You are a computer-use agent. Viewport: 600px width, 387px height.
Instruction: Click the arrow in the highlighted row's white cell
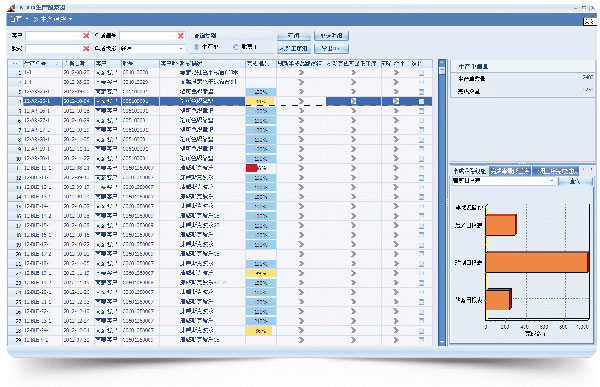coord(301,101)
